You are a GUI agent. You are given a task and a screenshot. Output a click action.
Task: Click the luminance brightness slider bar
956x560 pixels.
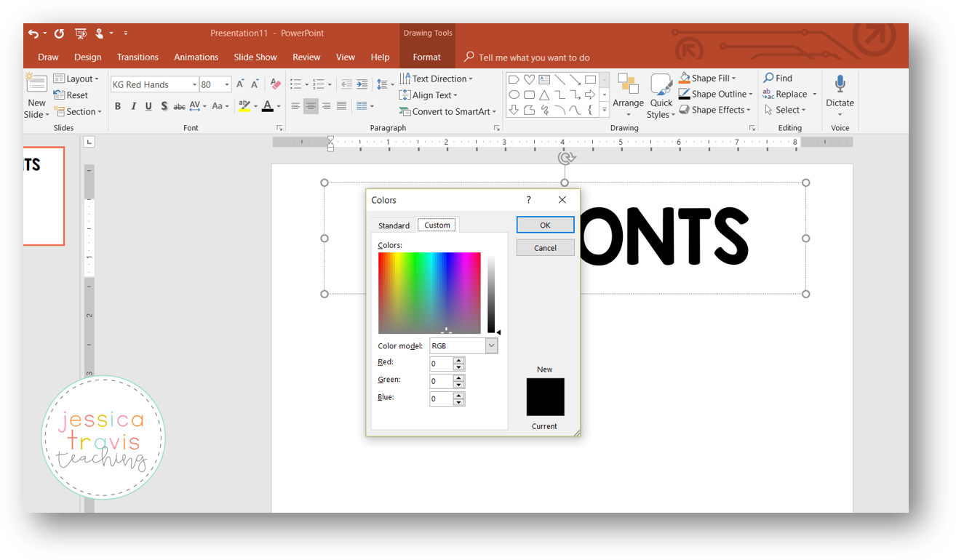pyautogui.click(x=491, y=293)
